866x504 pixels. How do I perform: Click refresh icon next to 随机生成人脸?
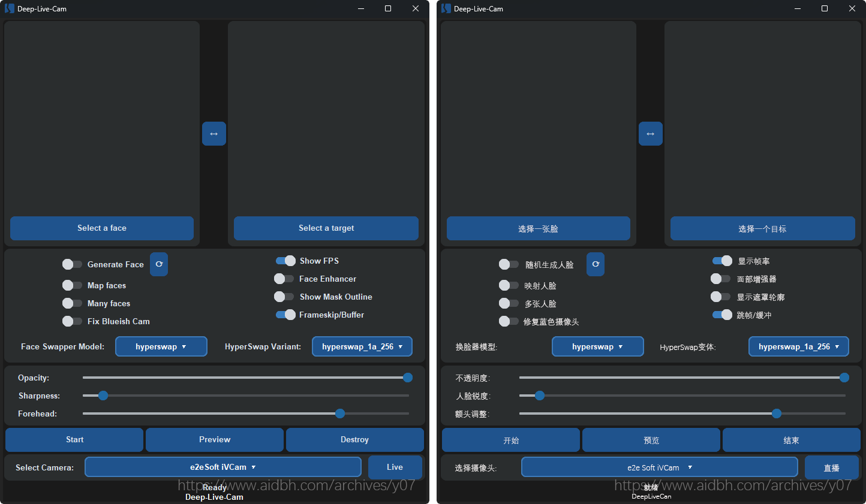[x=596, y=264]
